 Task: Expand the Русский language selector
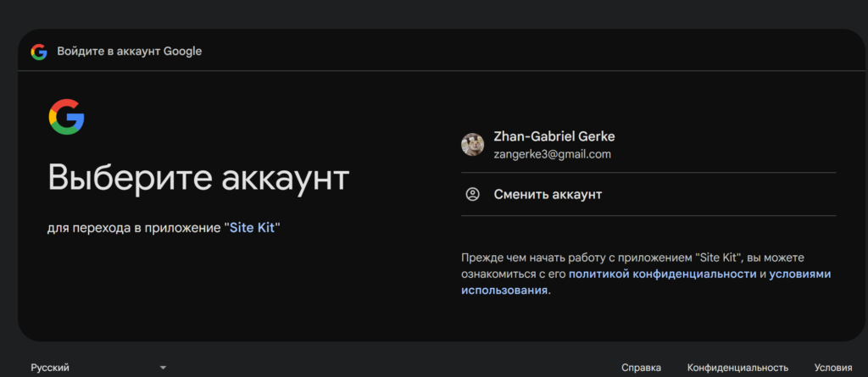pyautogui.click(x=98, y=368)
